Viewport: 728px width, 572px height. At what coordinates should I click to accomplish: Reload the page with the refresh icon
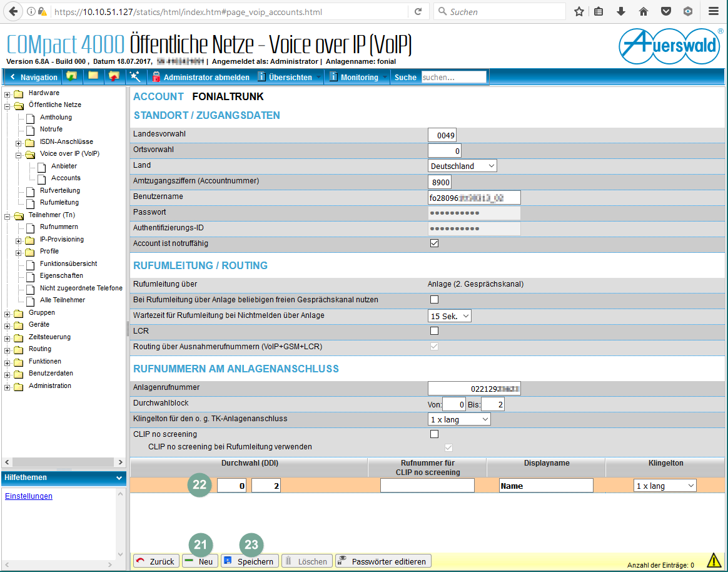point(418,12)
